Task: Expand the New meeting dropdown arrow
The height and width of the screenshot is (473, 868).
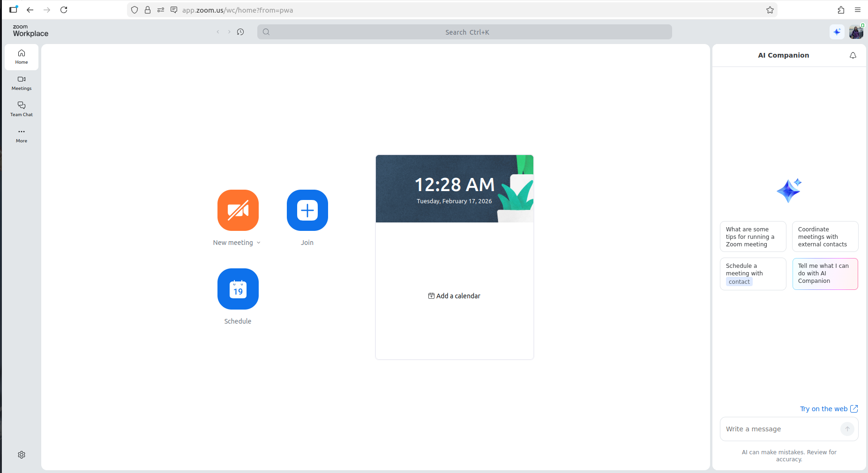Action: pos(259,243)
